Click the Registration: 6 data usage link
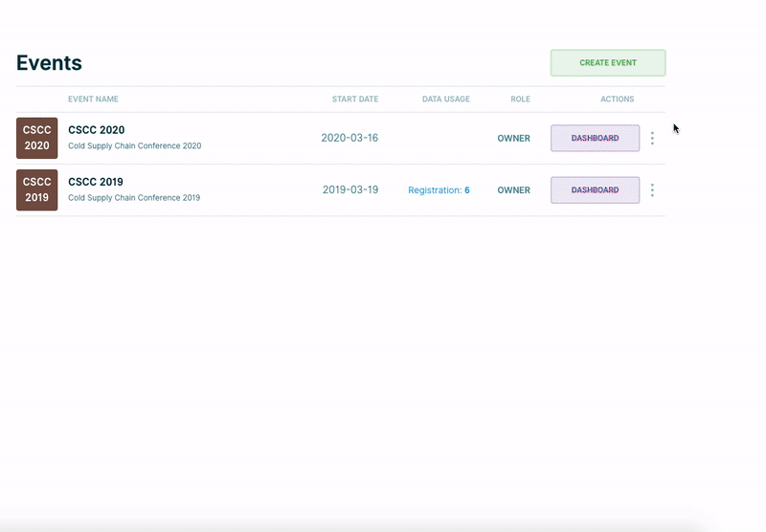Viewport: 766px width, 532px height. (439, 190)
